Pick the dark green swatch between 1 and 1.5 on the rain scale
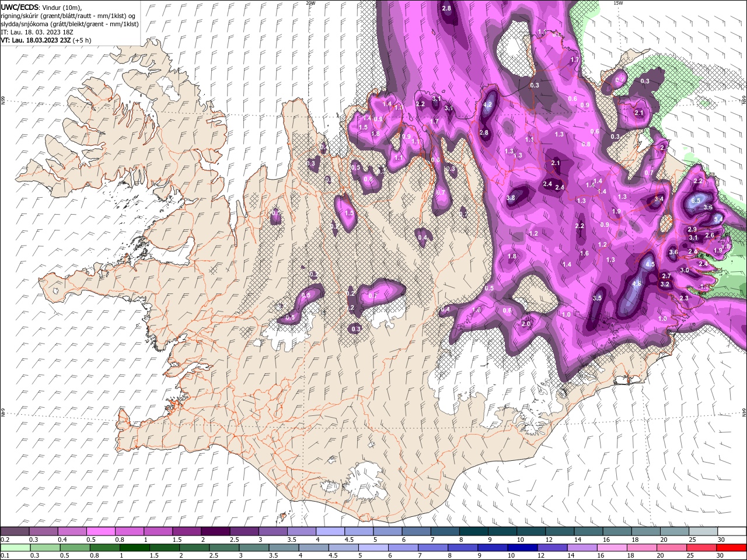 135,547
